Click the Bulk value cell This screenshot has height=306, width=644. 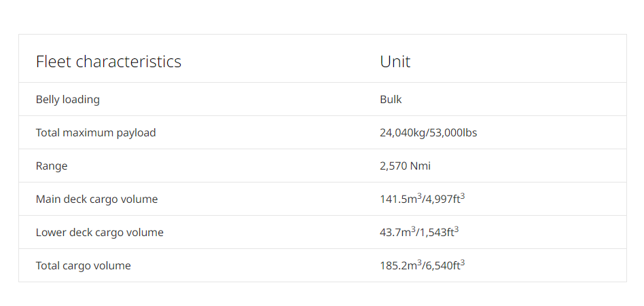pyautogui.click(x=391, y=99)
